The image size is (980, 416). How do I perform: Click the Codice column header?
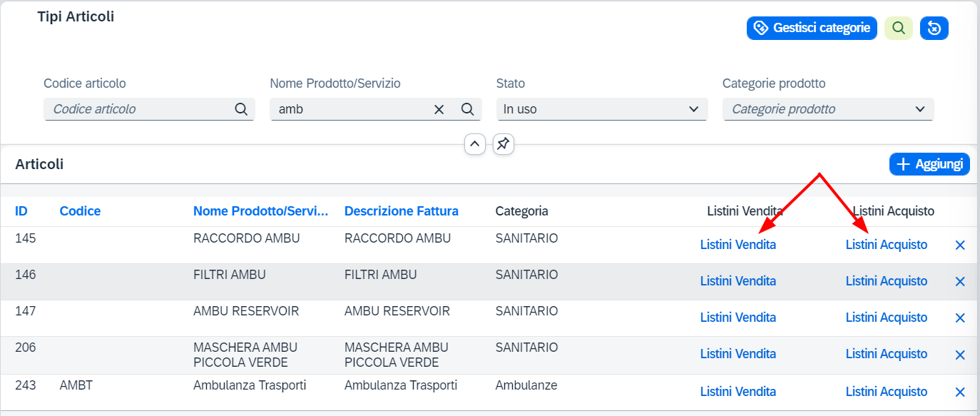pos(80,211)
